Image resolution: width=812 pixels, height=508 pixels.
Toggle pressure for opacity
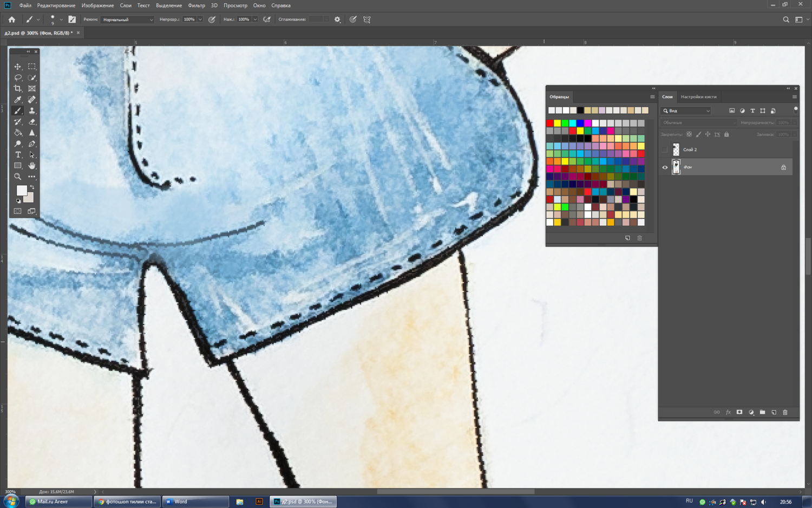(x=212, y=19)
